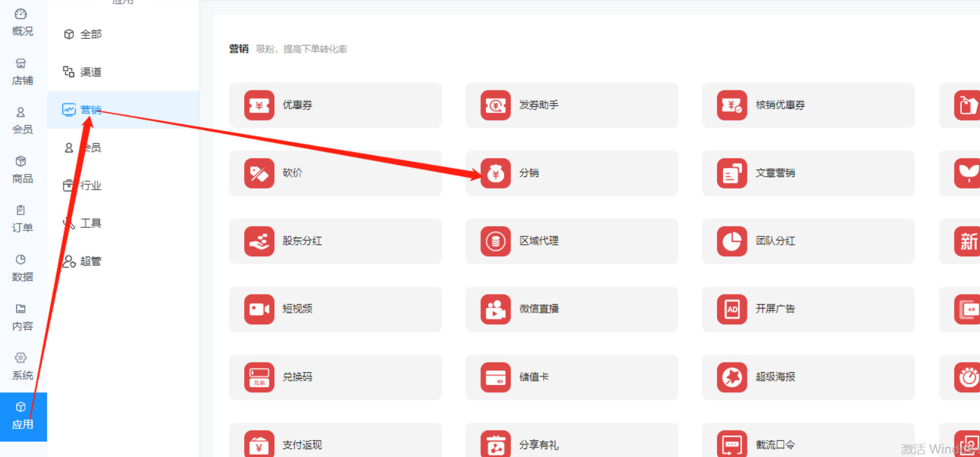
Task: Open the 股东分红 app icon
Action: [259, 241]
